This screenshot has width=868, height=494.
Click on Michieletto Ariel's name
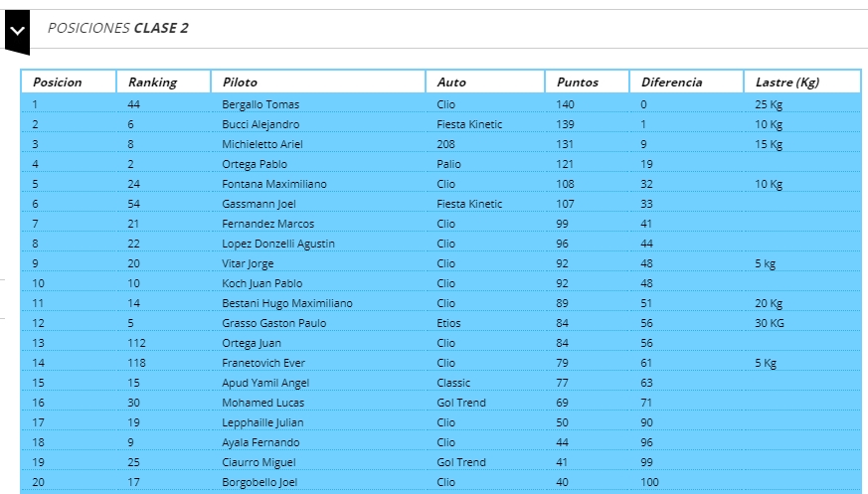262,144
